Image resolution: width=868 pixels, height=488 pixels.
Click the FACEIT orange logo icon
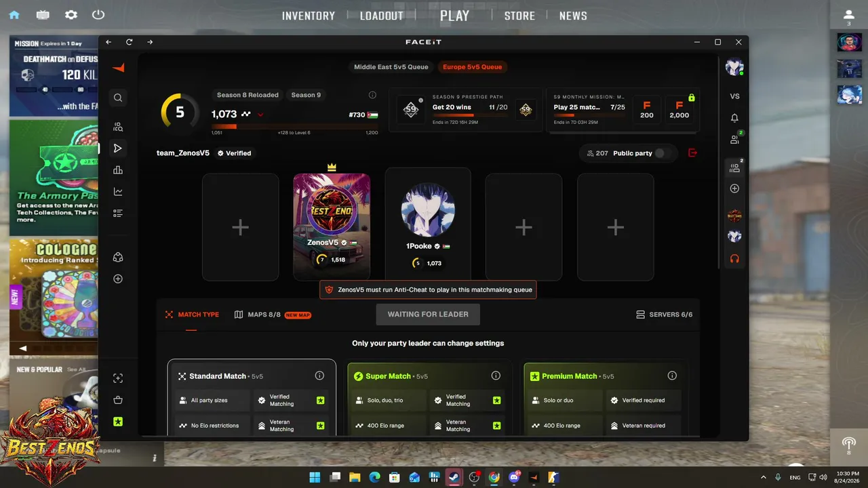pos(118,68)
